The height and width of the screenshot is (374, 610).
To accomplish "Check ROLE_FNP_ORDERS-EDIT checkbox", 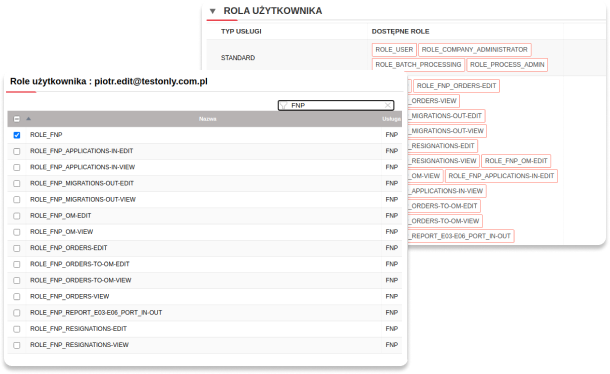I will 17,248.
